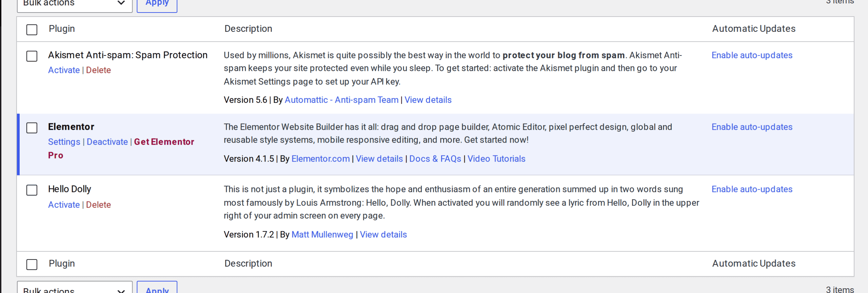Screen dimensions: 868x293
Task: Tick the Akismet Anti-spam plugin checkbox
Action: (x=32, y=56)
